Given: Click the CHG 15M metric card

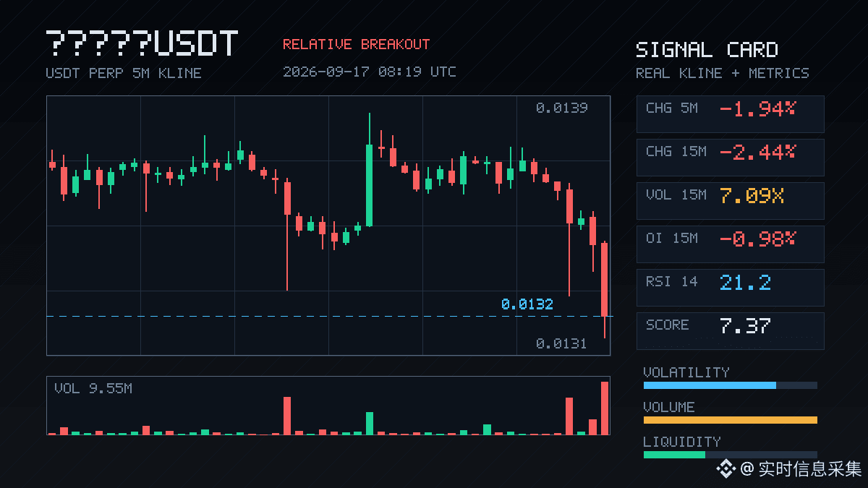Looking at the screenshot, I should click(730, 157).
